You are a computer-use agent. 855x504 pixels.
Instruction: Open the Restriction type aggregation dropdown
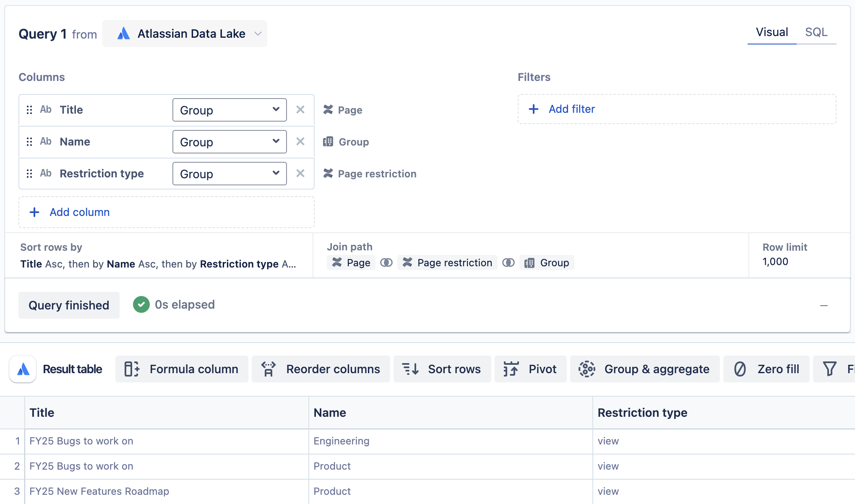click(x=229, y=174)
